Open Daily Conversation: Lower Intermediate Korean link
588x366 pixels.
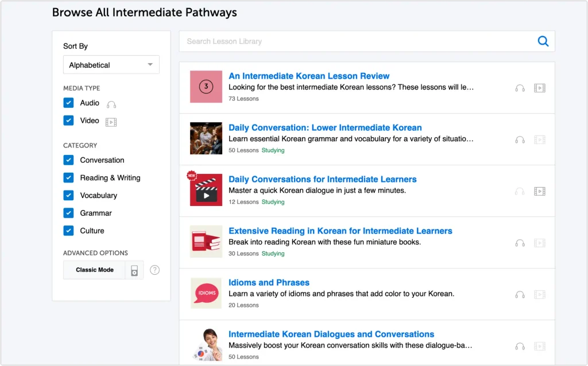[x=325, y=128]
